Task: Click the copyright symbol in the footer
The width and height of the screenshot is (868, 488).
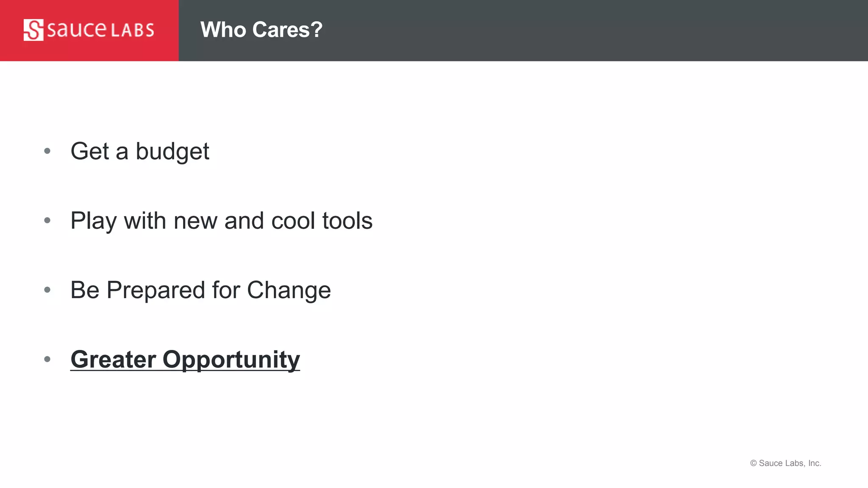Action: pyautogui.click(x=754, y=463)
